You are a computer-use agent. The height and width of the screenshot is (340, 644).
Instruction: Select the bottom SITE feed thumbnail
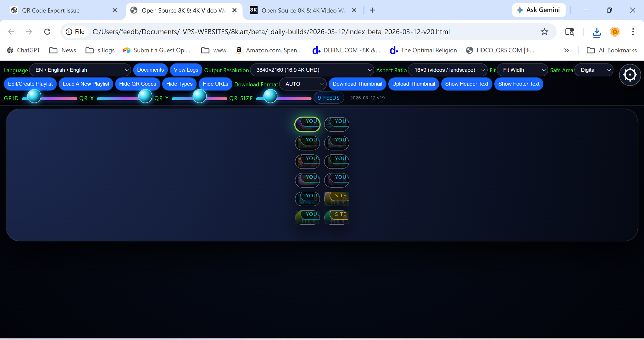click(337, 217)
